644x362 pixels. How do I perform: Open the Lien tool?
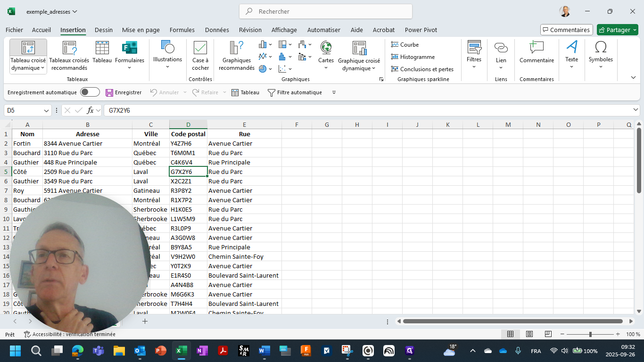pos(501,56)
